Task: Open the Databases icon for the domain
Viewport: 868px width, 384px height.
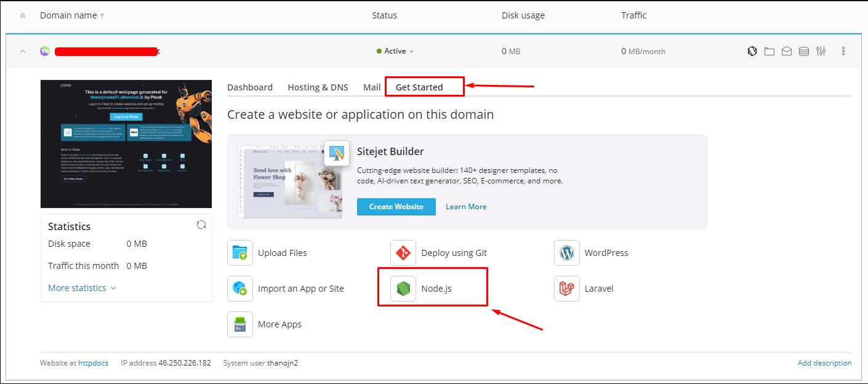Action: click(803, 51)
